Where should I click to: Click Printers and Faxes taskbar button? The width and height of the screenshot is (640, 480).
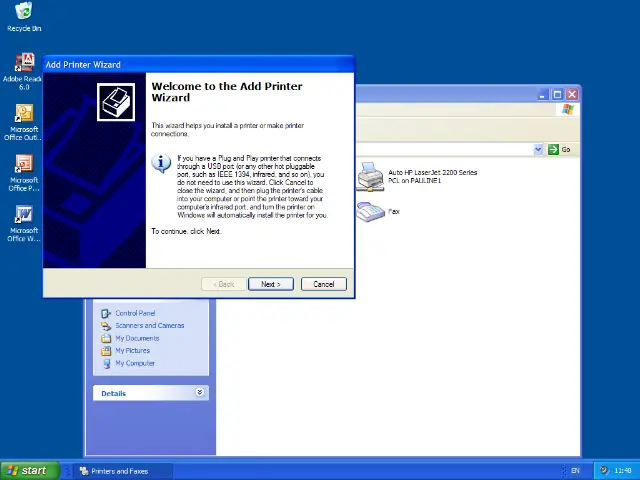click(x=122, y=471)
